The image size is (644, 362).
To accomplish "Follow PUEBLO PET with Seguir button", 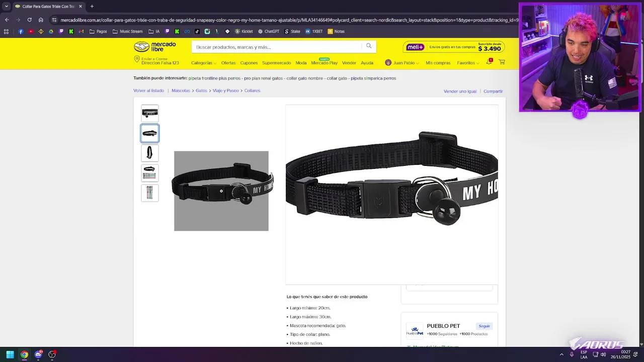I will tap(484, 326).
